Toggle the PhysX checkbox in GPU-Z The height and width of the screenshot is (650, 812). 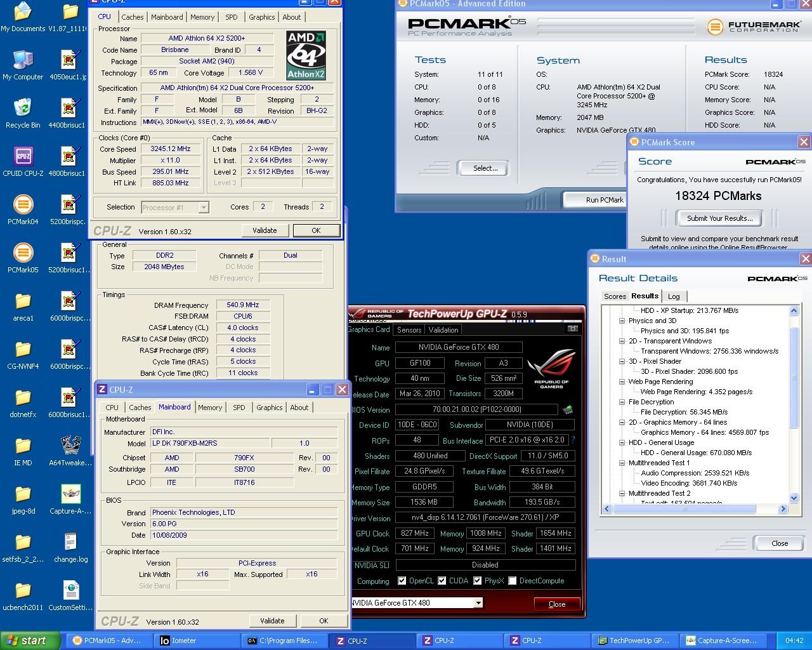477,581
